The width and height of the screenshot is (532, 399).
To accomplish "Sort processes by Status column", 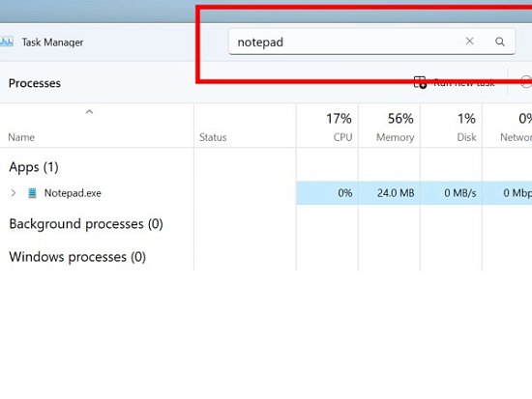I will pos(213,137).
